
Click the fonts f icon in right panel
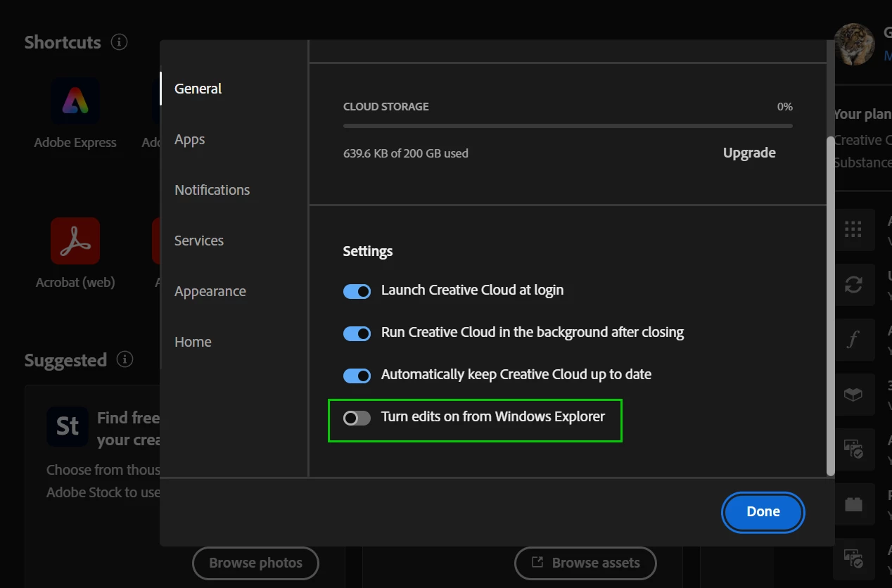point(853,340)
